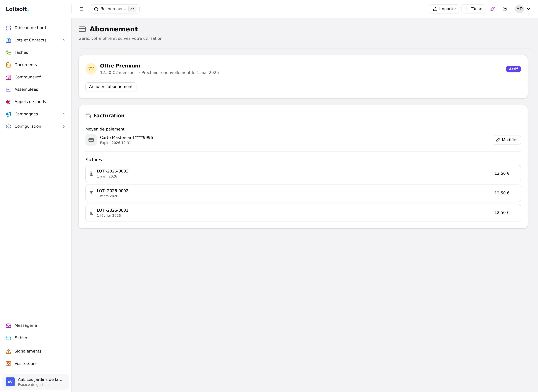The image size is (538, 392).
Task: Open the AI sparkles assistant icon
Action: tap(493, 9)
